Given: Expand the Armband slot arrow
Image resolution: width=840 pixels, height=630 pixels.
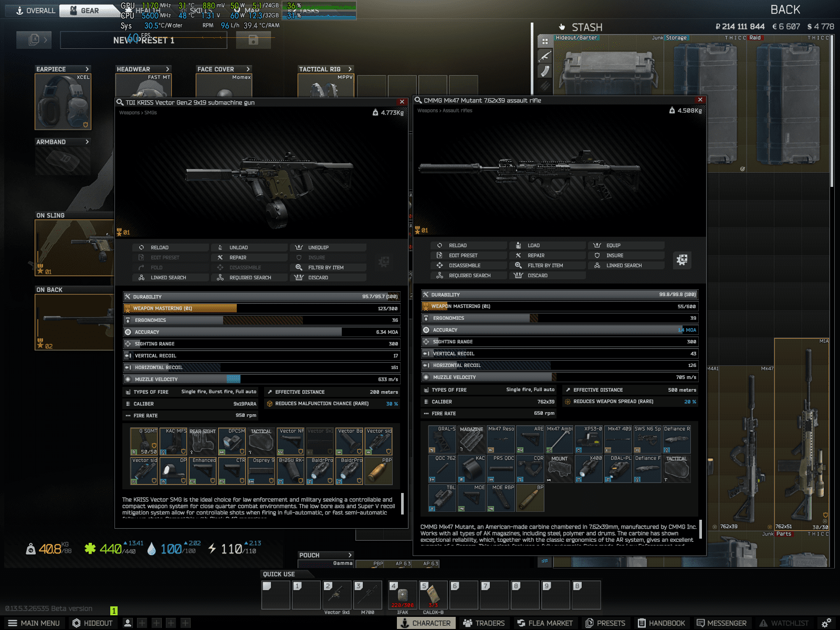Looking at the screenshot, I should point(87,142).
